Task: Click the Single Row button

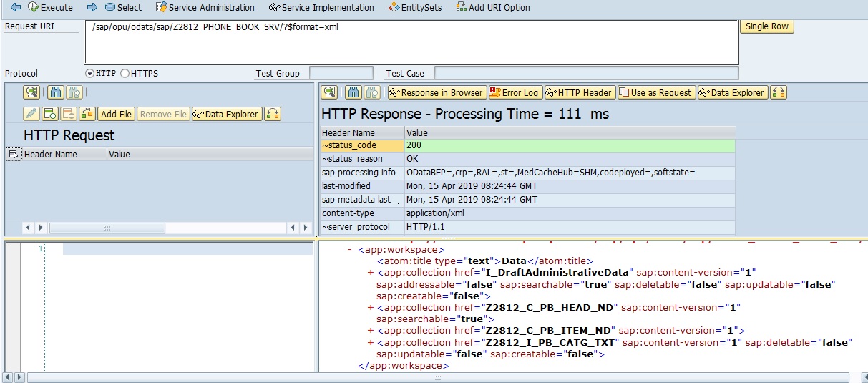Action: (767, 26)
